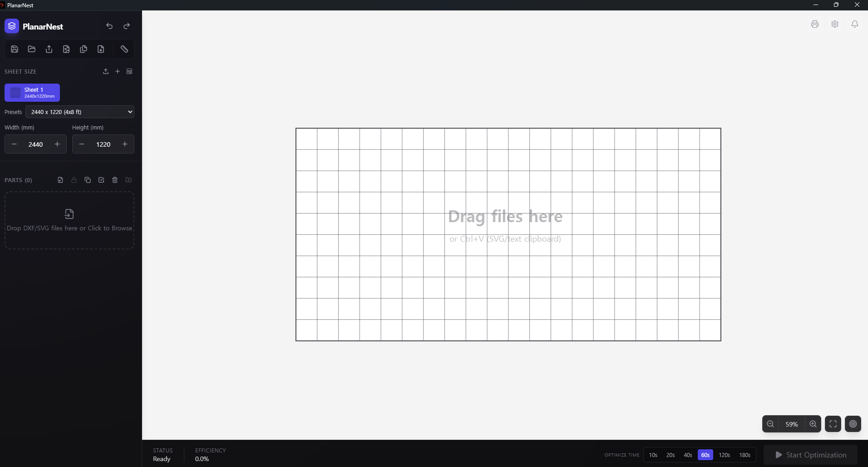Click the fit-to-screen icon near zoom controls
This screenshot has height=467, width=868.
(x=833, y=424)
